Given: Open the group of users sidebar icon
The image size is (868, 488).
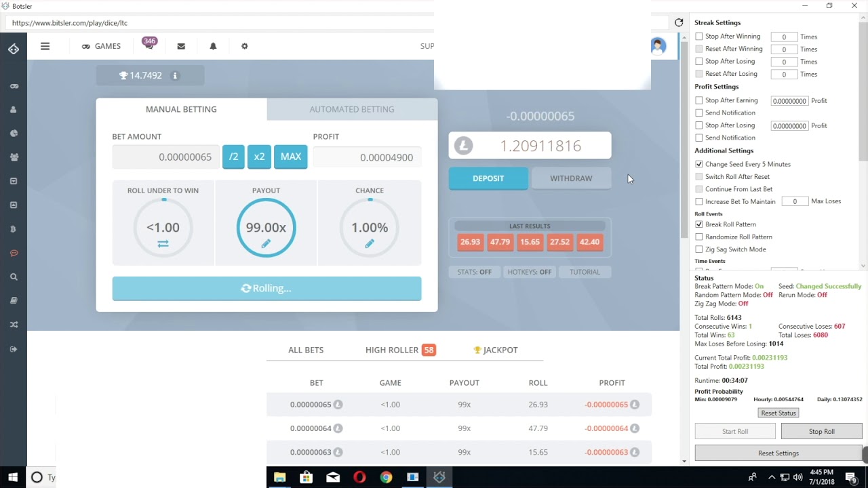Looking at the screenshot, I should pyautogui.click(x=14, y=157).
